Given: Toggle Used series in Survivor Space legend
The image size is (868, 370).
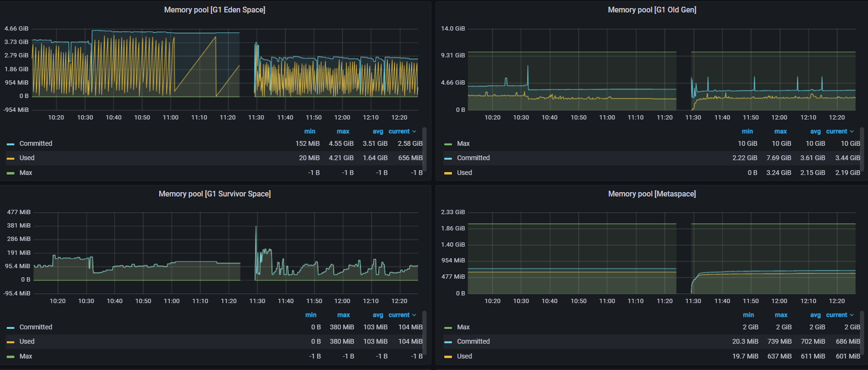Looking at the screenshot, I should point(27,341).
